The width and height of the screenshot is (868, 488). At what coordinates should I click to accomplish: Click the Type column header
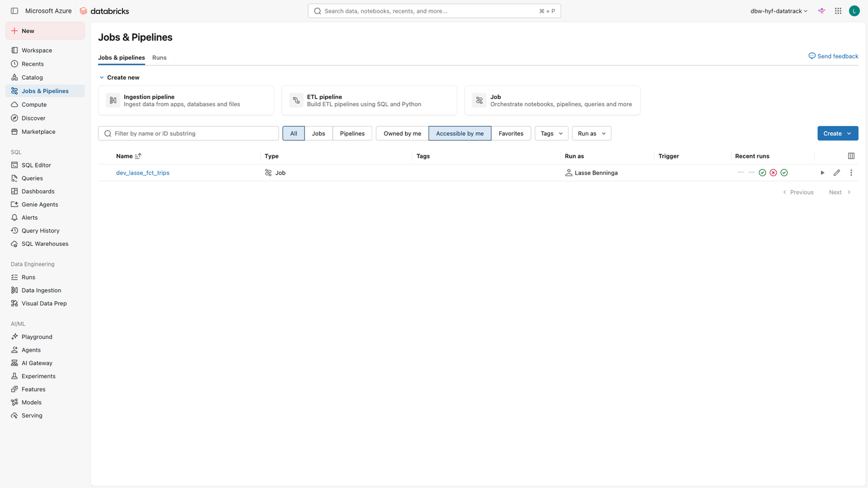click(272, 156)
